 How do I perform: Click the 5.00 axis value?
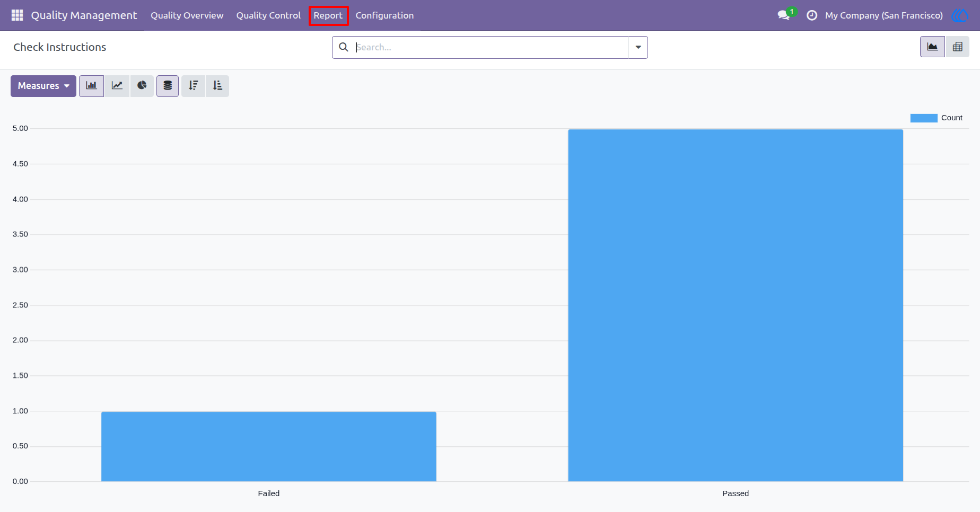click(20, 128)
